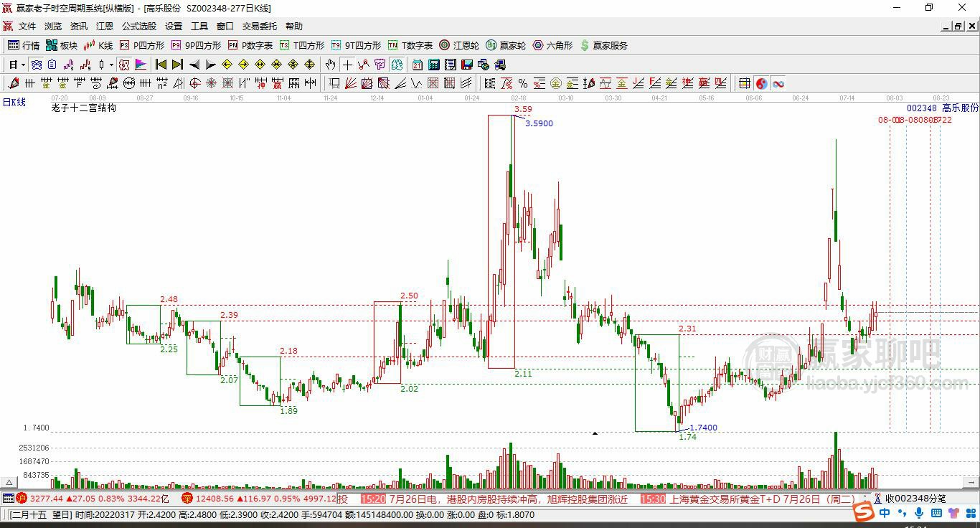980x528 pixels.
Task: Click the red-blue yin-yang icon
Action: coord(761,83)
